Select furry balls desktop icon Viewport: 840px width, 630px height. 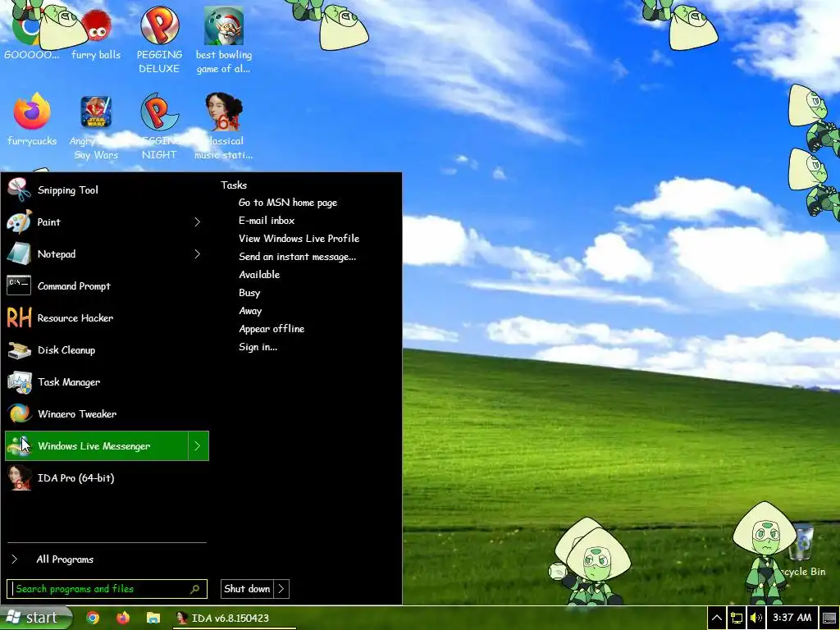coord(96,34)
